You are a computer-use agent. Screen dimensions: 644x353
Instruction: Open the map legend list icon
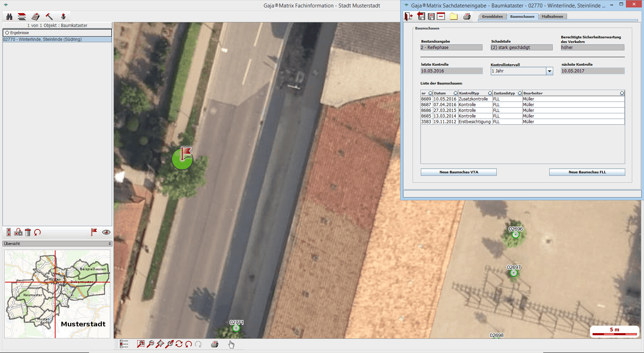[124, 344]
